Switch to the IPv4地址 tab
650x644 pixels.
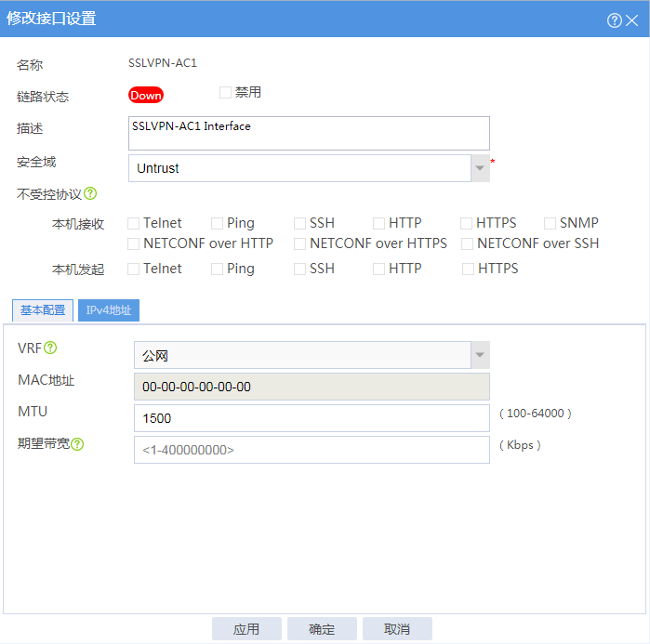109,310
